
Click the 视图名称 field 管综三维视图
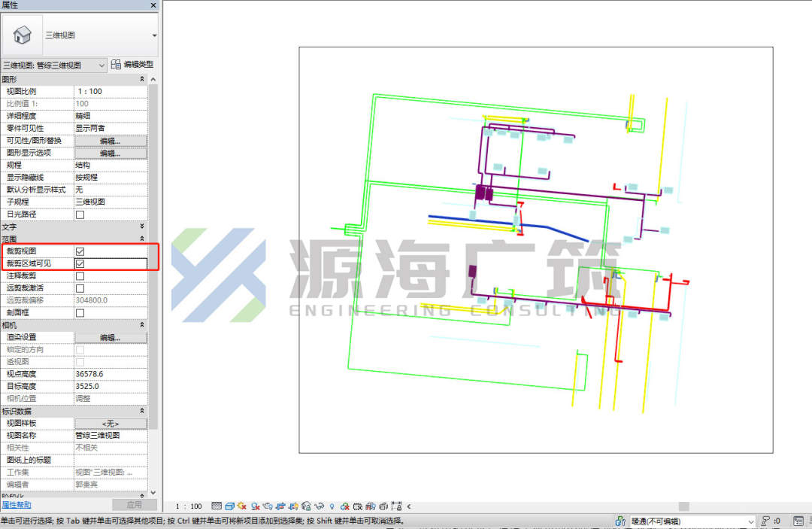[111, 436]
